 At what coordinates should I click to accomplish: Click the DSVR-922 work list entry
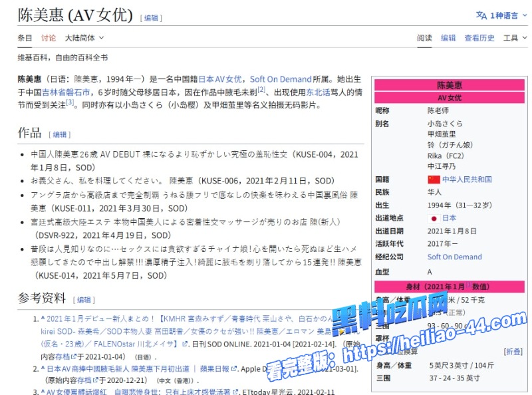point(186,229)
